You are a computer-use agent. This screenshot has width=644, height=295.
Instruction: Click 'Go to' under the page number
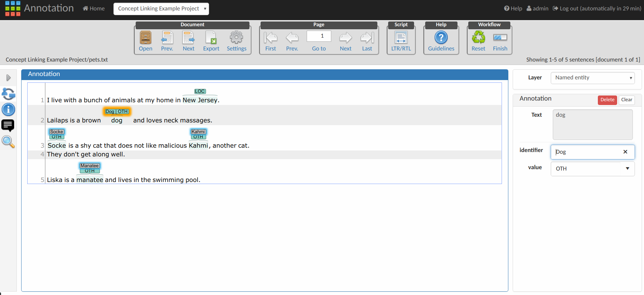[319, 48]
